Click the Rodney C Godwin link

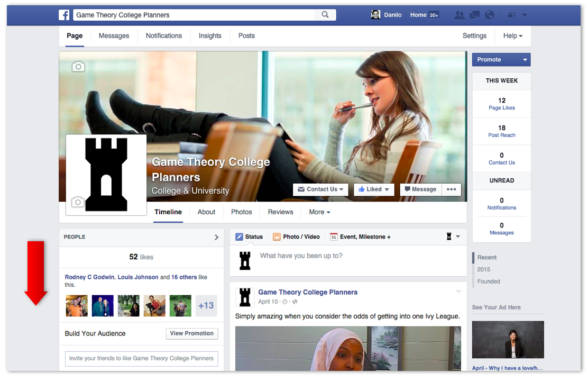89,277
